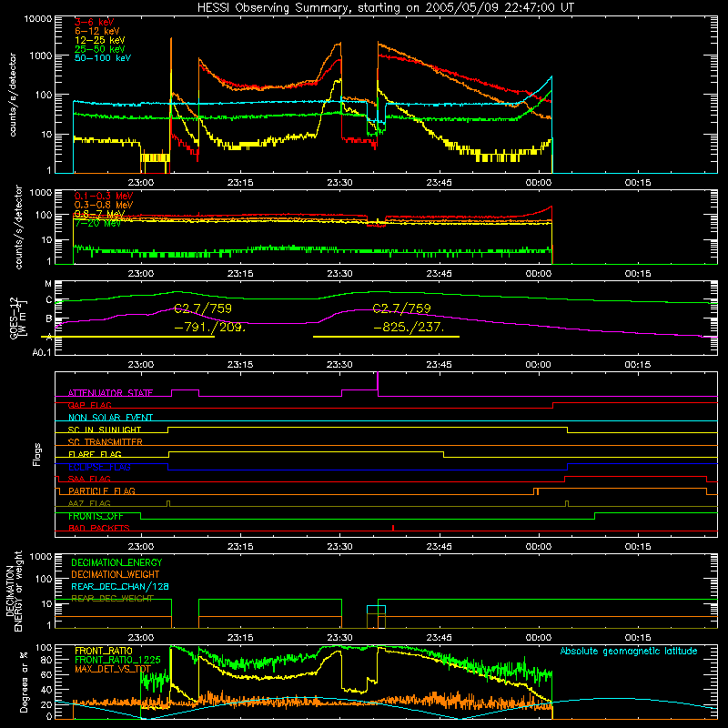Select the SC_IN_SUNLIGHT flag label
The height and width of the screenshot is (728, 728).
(105, 430)
